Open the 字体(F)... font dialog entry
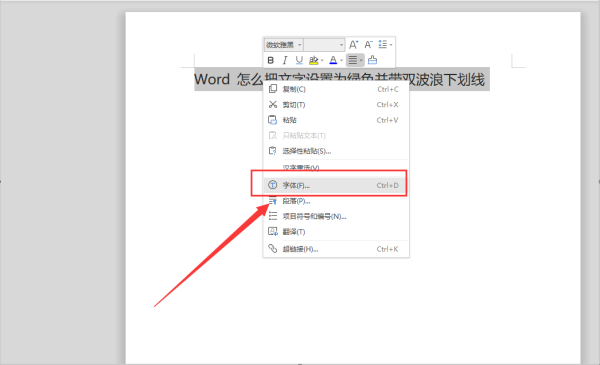Screen dimensions: 600x365 [x=336, y=185]
